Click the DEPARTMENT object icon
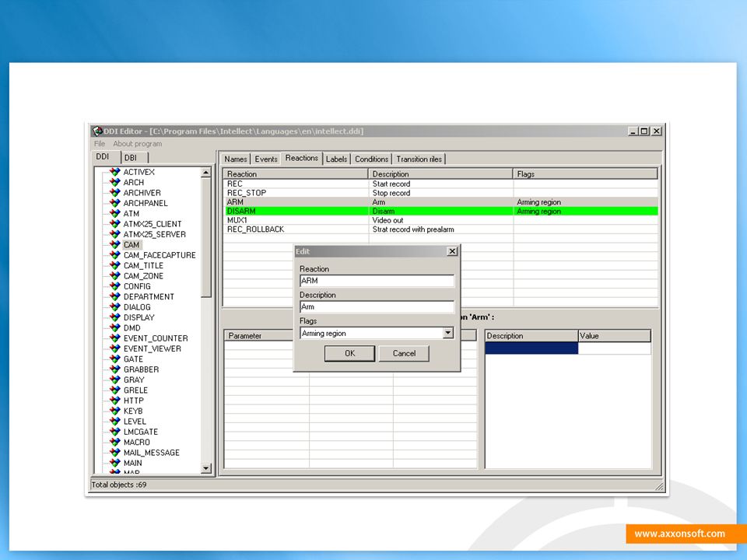Image resolution: width=747 pixels, height=560 pixels. click(x=115, y=296)
